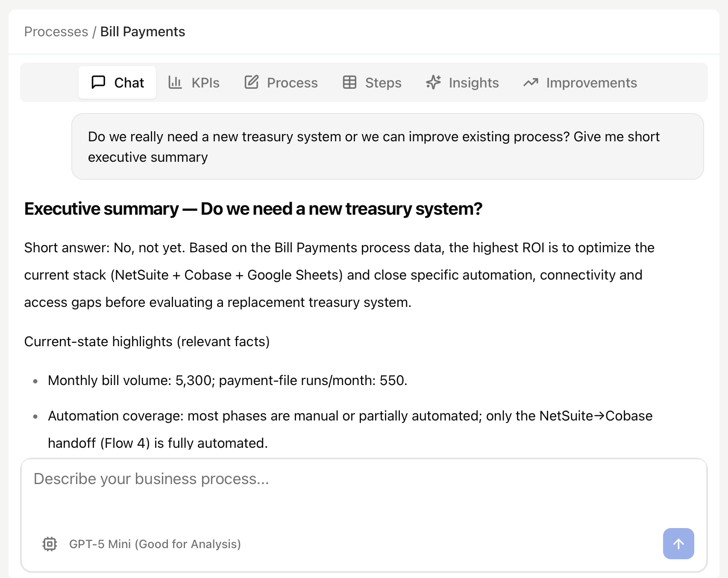
Task: Navigate to Processes breadcrumb link
Action: pos(56,32)
